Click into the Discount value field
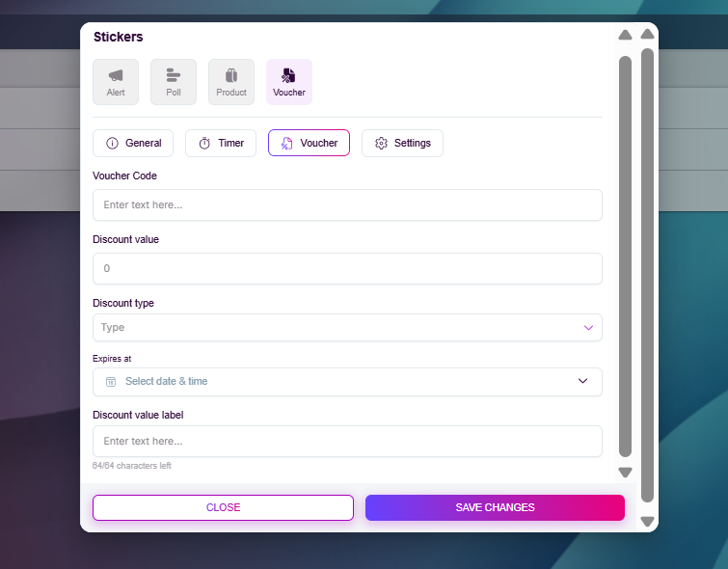Screen dimensions: 728x569 tap(347, 268)
